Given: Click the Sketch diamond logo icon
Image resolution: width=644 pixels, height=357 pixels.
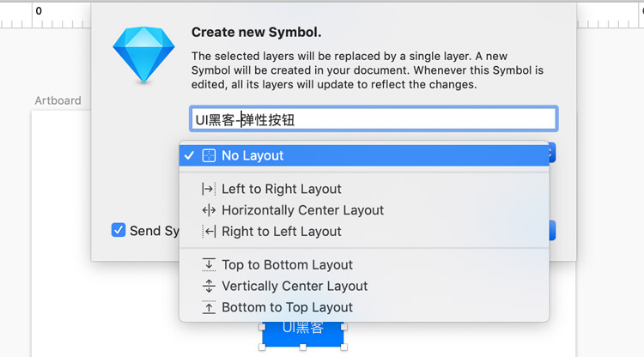Looking at the screenshot, I should (x=143, y=52).
